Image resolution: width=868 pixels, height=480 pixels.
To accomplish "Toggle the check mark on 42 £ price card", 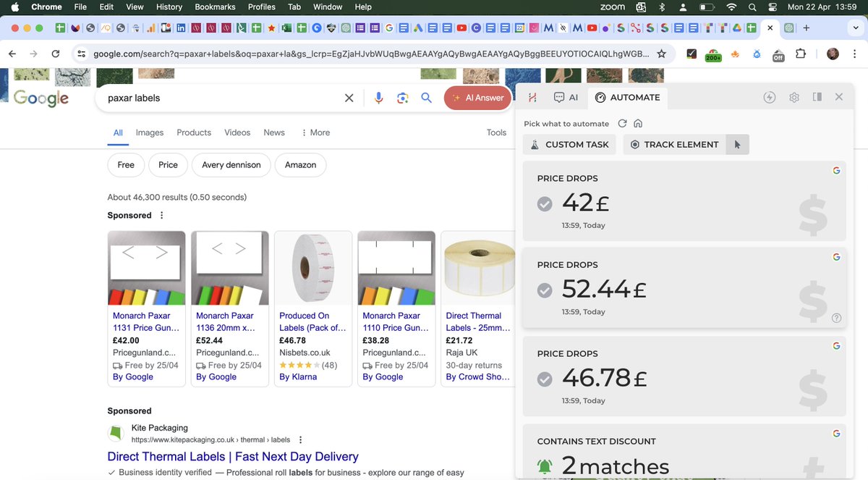I will click(545, 204).
